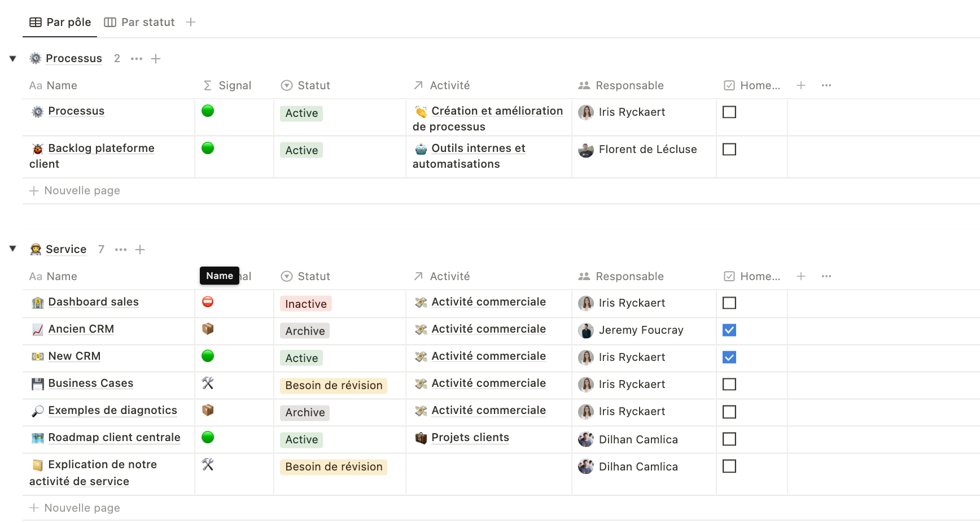Click Inactive status tag for Dashboard sales
980x523 pixels.
pos(305,304)
